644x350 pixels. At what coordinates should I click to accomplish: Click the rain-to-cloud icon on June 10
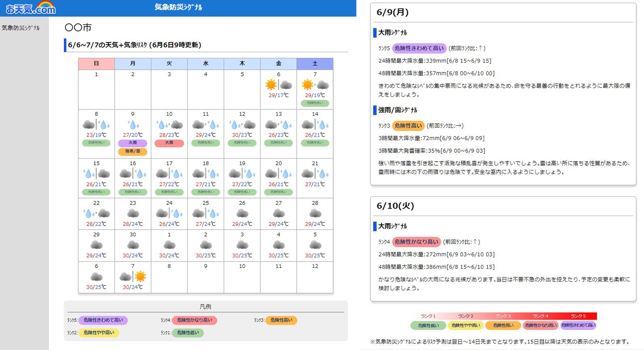click(x=169, y=125)
